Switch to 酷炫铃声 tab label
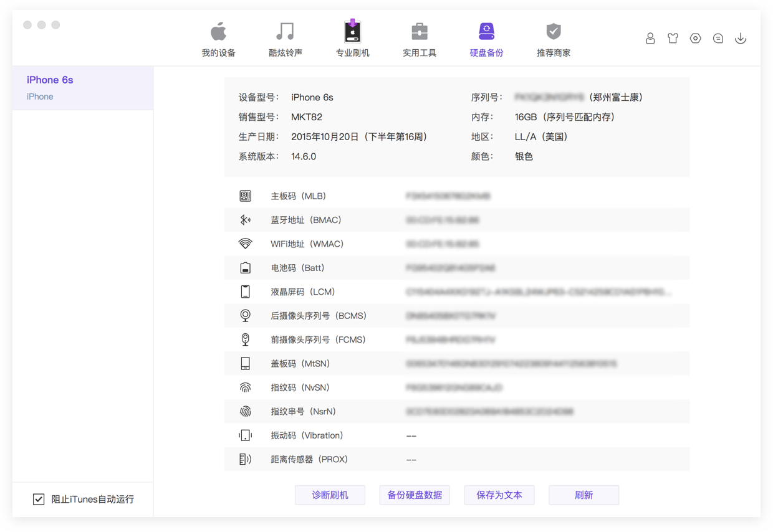This screenshot has height=532, width=773. click(x=286, y=53)
